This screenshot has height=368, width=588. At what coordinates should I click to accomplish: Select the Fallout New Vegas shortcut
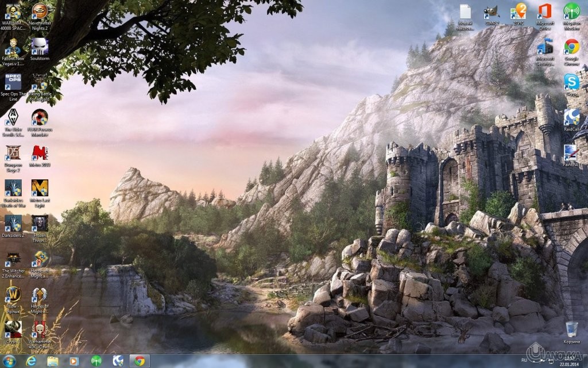pos(13,52)
